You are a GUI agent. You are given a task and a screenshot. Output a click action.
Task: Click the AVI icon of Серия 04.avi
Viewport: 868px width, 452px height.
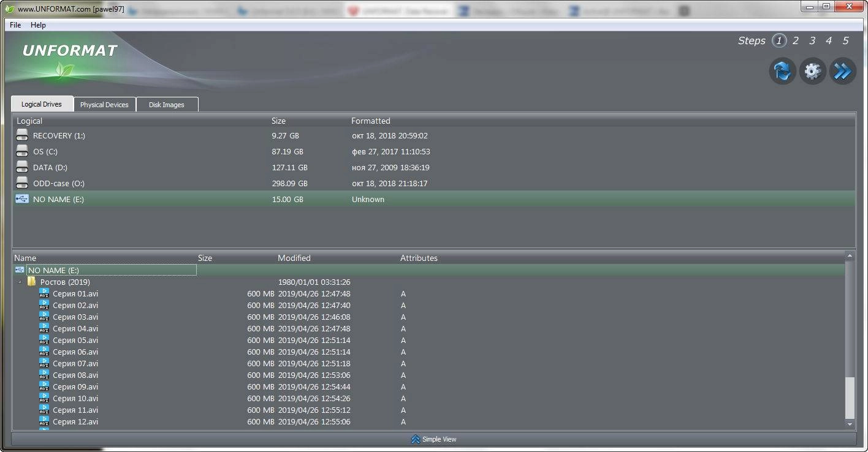click(x=44, y=328)
